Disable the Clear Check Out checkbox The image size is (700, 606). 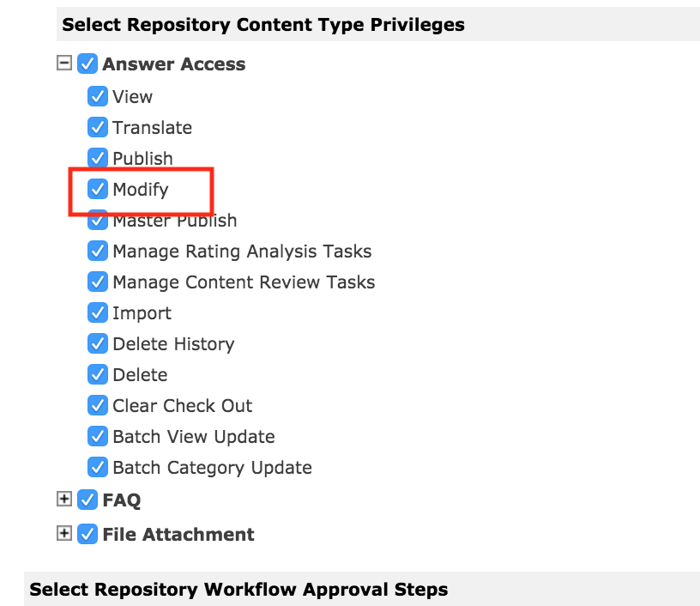(98, 405)
